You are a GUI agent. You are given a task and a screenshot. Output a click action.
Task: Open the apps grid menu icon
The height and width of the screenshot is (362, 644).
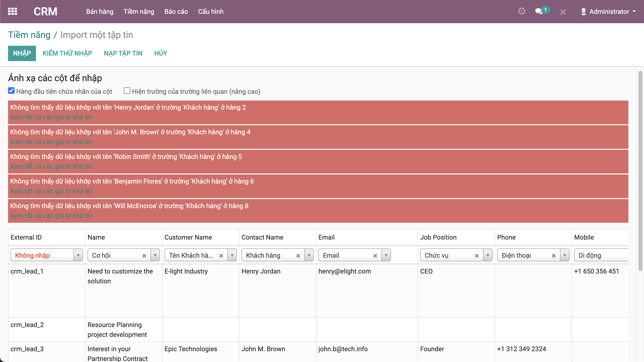13,12
